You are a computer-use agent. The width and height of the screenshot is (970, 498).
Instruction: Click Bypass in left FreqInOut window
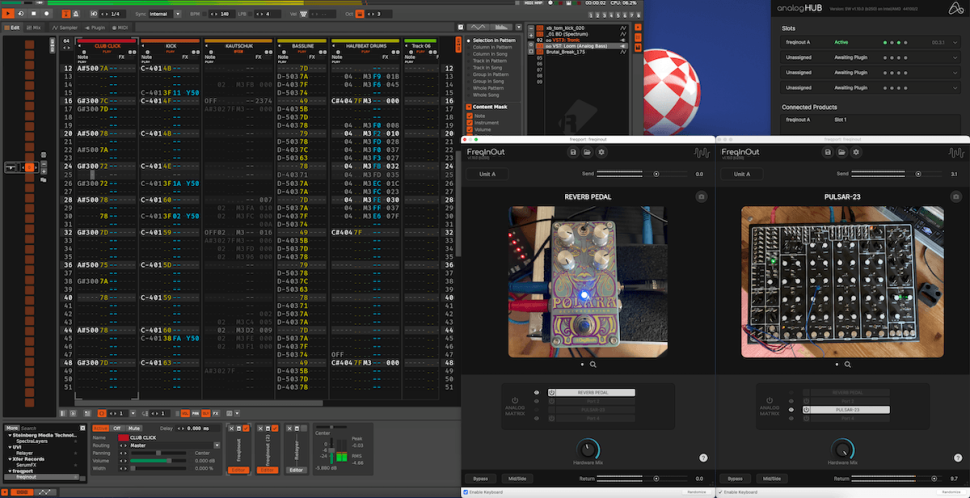coord(481,479)
